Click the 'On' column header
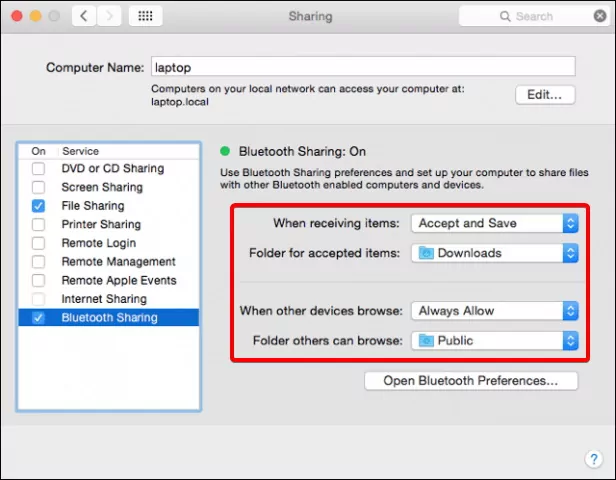Image resolution: width=616 pixels, height=480 pixels. [x=38, y=151]
